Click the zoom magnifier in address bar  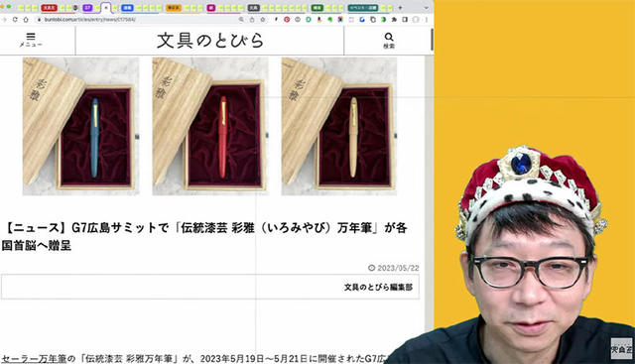[x=241, y=20]
